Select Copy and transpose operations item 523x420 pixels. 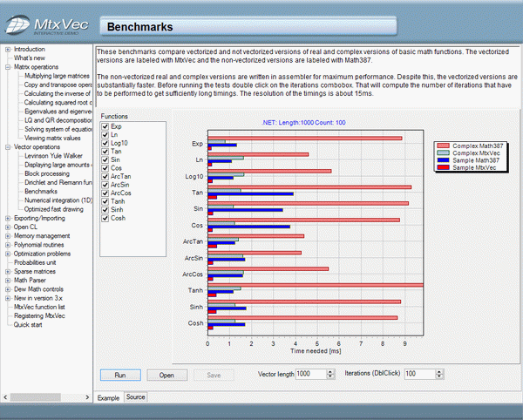point(58,85)
